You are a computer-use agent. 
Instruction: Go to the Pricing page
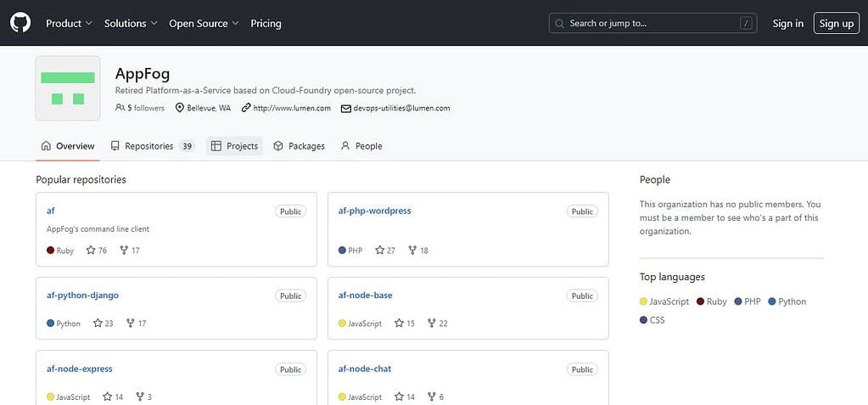pyautogui.click(x=266, y=23)
